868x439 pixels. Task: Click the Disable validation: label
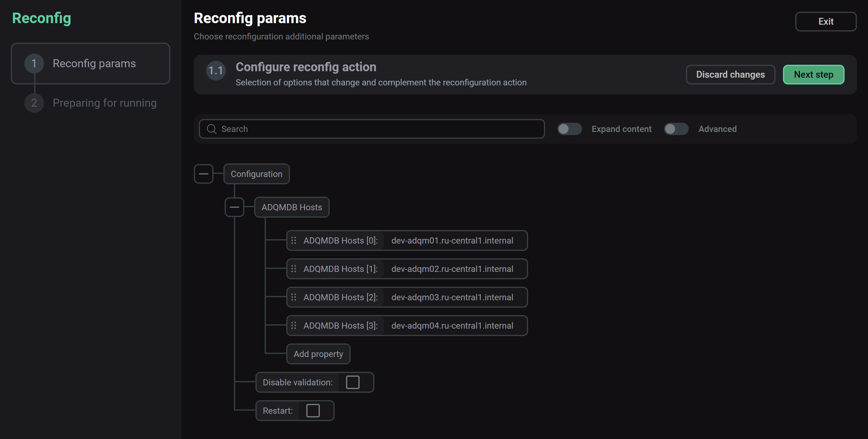298,382
